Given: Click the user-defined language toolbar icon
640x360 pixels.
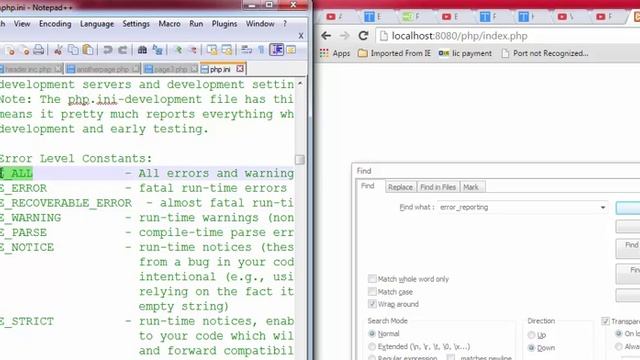Looking at the screenshot, I should point(291,50).
